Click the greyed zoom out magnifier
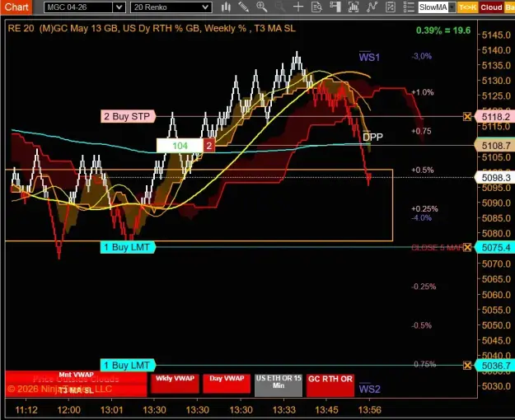Image resolution: width=515 pixels, height=420 pixels. tap(280, 7)
